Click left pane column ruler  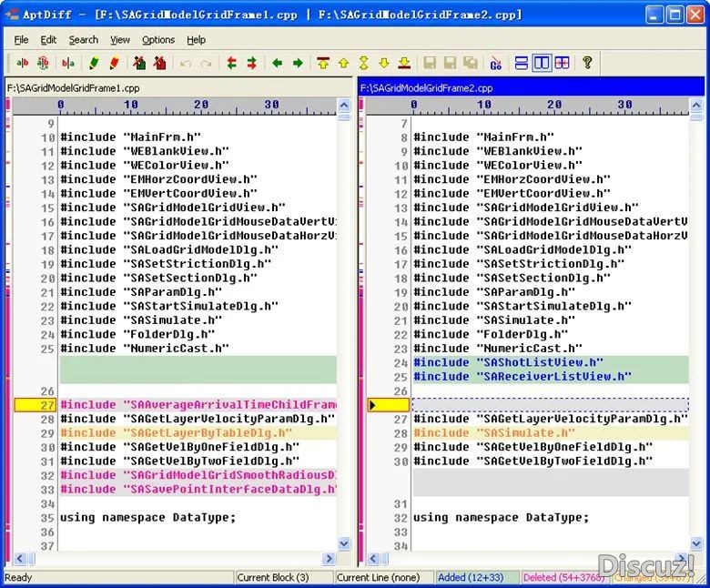tap(175, 106)
